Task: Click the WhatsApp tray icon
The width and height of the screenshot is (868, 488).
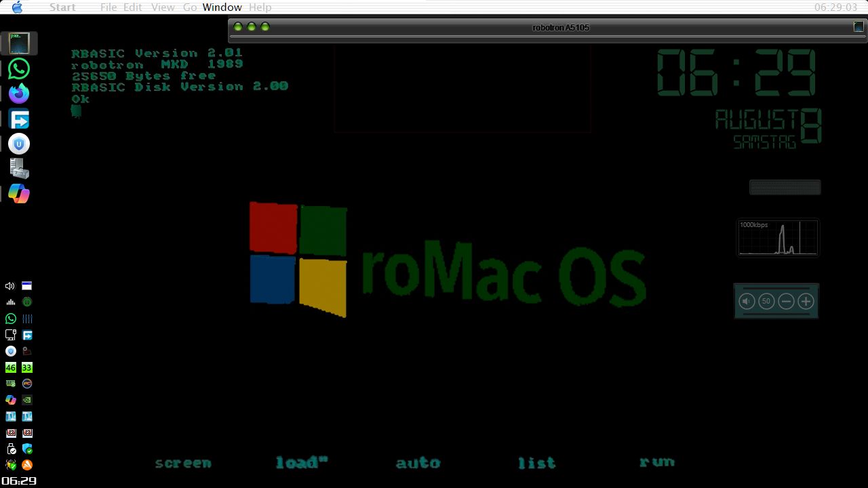Action: click(10, 319)
